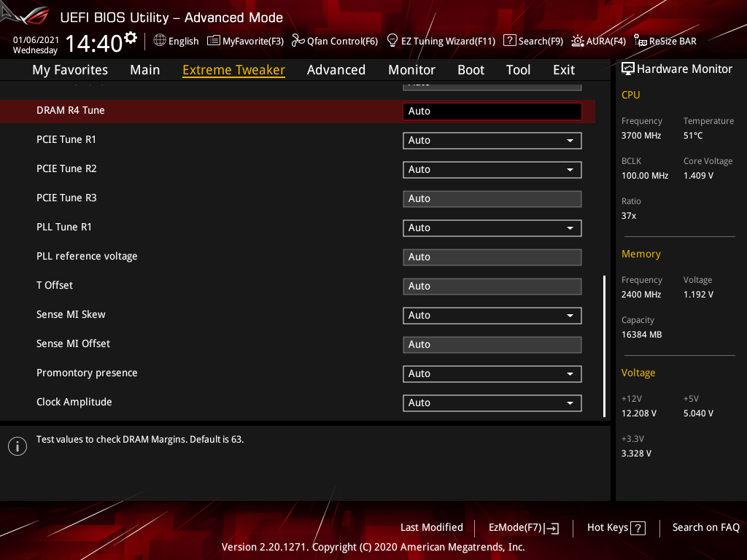Open the Search on FAQ link
This screenshot has width=747, height=560.
[x=705, y=528]
